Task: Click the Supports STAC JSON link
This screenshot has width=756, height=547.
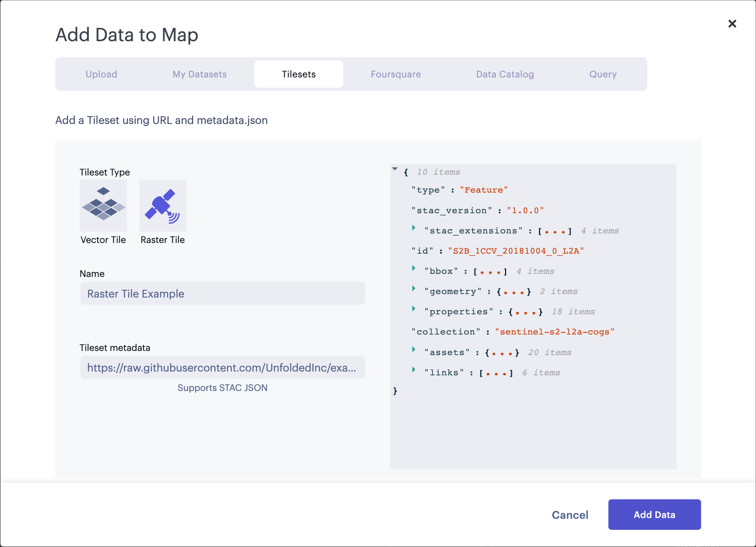Action: [222, 388]
